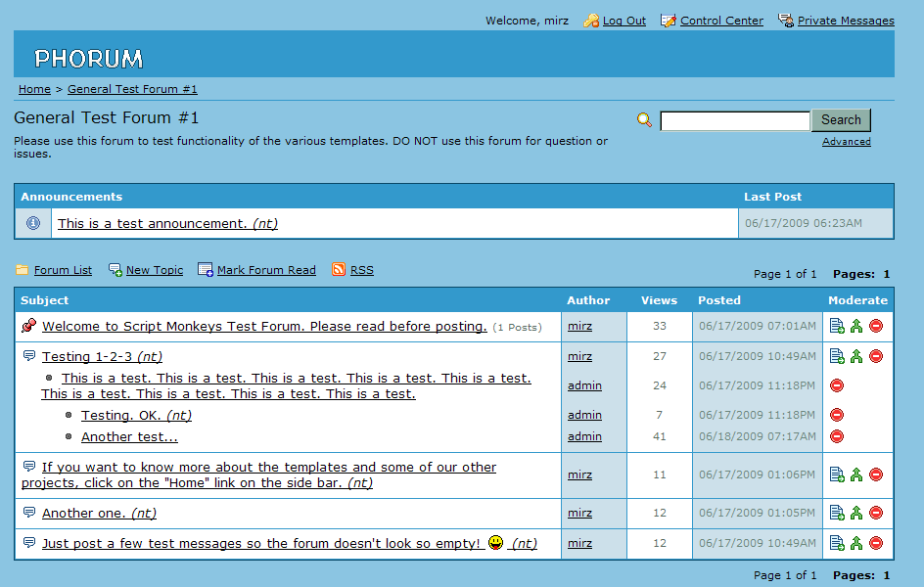The image size is (924, 587).
Task: Click author admin on Testing. OK. row
Action: (584, 415)
